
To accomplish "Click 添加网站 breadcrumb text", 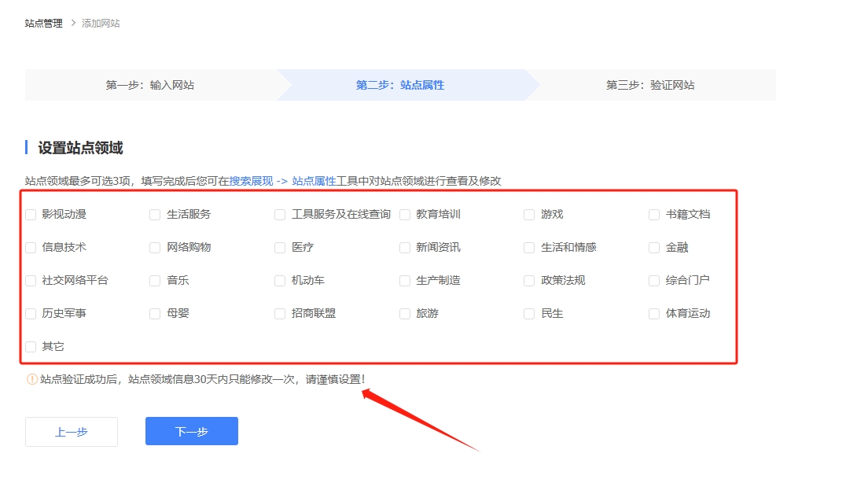I will (101, 24).
